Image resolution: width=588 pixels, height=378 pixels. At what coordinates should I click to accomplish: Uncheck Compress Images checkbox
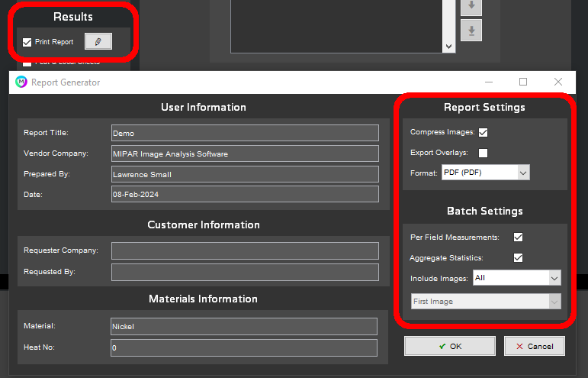point(483,133)
